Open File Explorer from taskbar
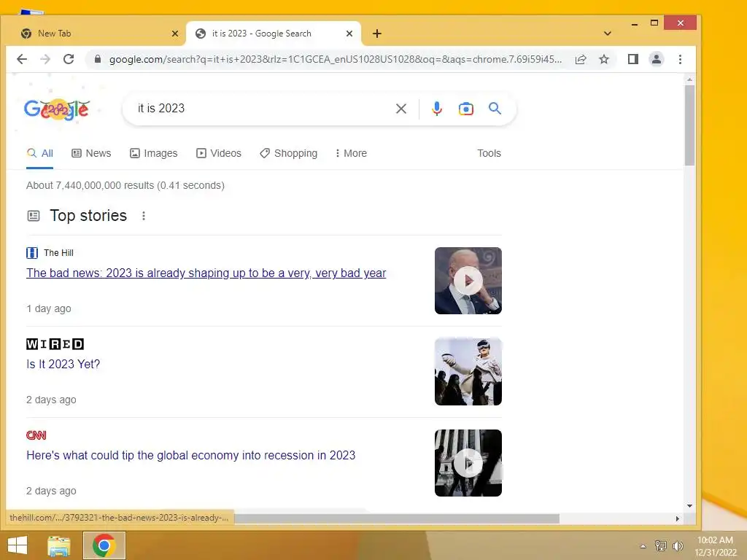The height and width of the screenshot is (560, 747). [x=59, y=545]
